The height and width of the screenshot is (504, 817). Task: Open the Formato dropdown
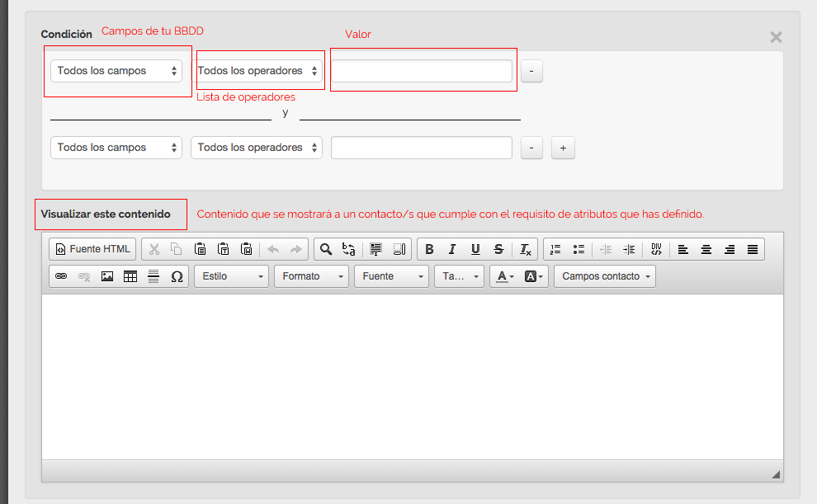[x=311, y=276]
